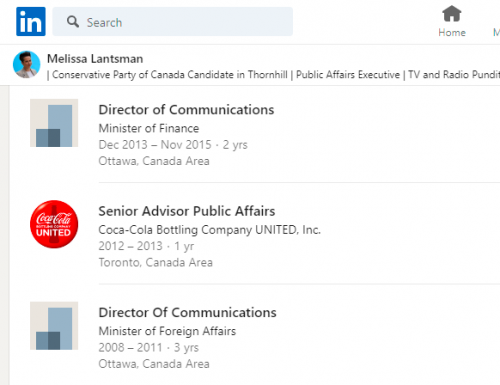500x385 pixels.
Task: Click the Toronto, Canada Area location text
Action: [x=155, y=262]
